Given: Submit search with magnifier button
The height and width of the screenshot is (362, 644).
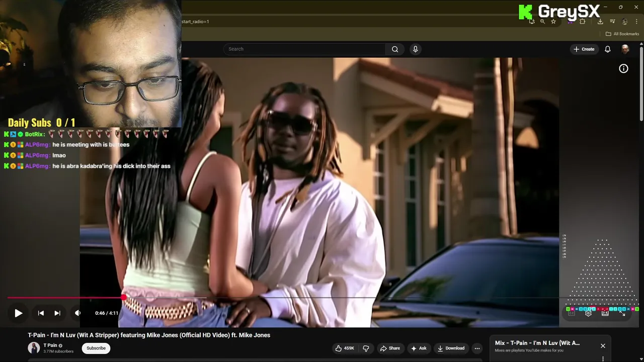Looking at the screenshot, I should coord(395,49).
